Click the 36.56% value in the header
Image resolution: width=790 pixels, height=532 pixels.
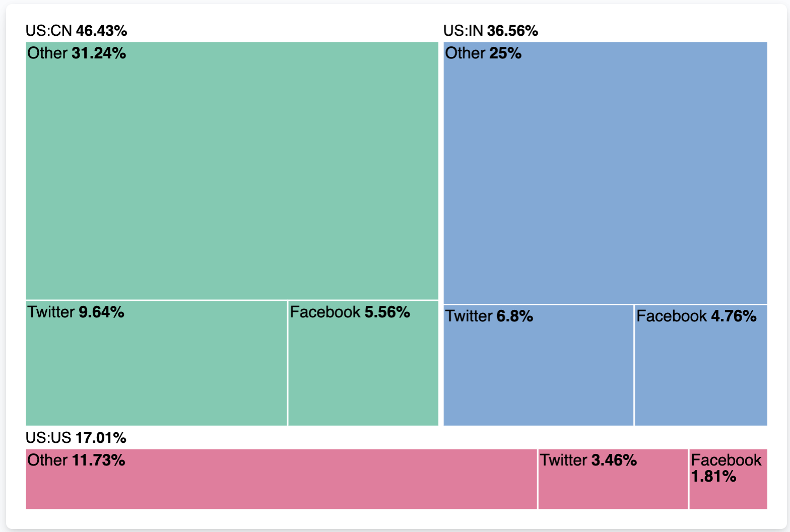tap(512, 31)
